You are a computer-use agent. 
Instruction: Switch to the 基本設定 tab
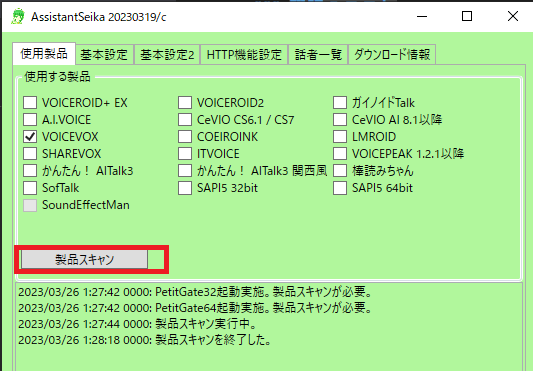pyautogui.click(x=104, y=54)
